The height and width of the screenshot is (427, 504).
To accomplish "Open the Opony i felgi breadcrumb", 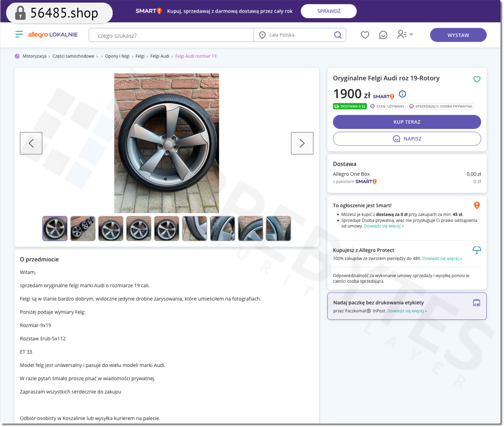I will pyautogui.click(x=117, y=56).
